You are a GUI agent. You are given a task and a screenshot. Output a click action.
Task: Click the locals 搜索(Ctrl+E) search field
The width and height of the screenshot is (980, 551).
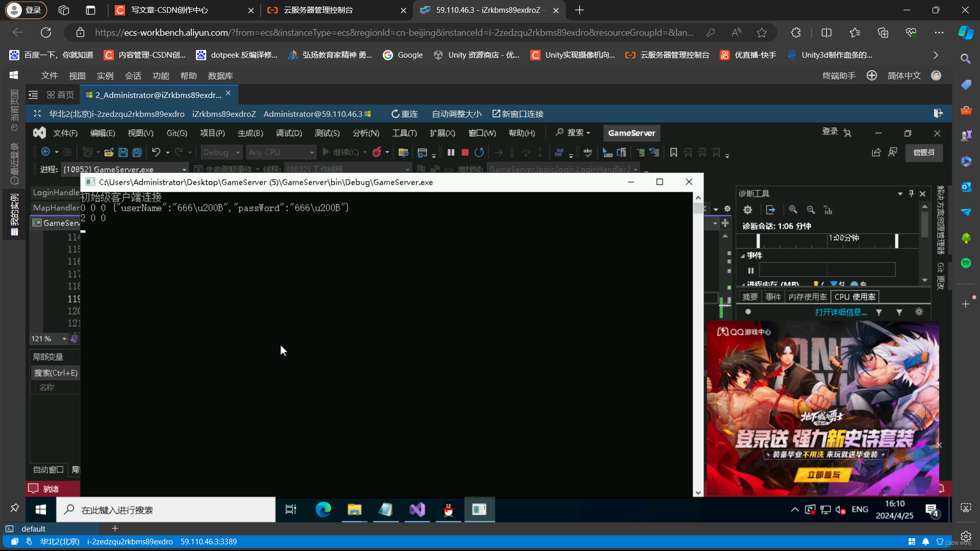(x=56, y=373)
